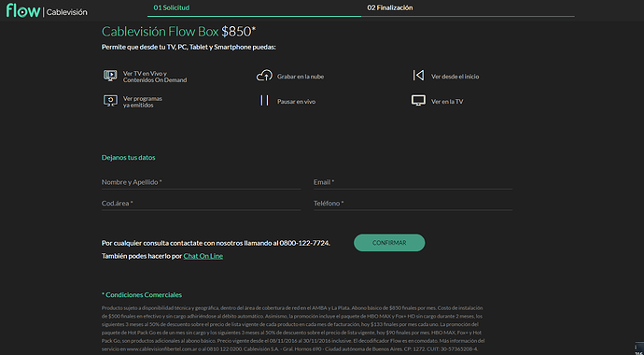Click the watch on TV monitor icon

(x=418, y=101)
